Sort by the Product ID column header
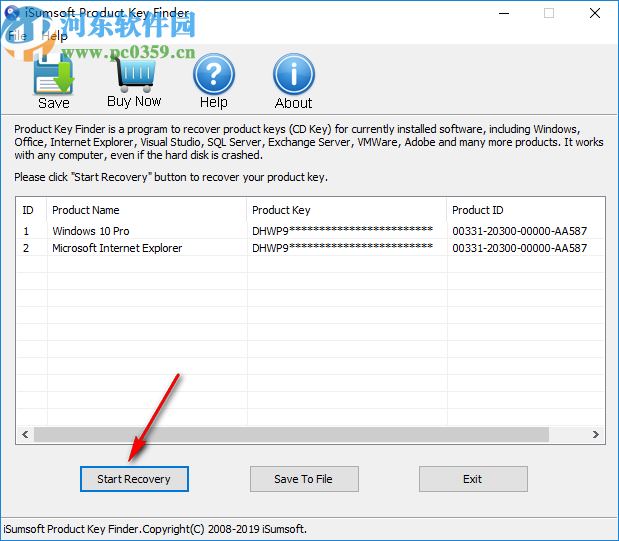The image size is (619, 541). [x=525, y=210]
